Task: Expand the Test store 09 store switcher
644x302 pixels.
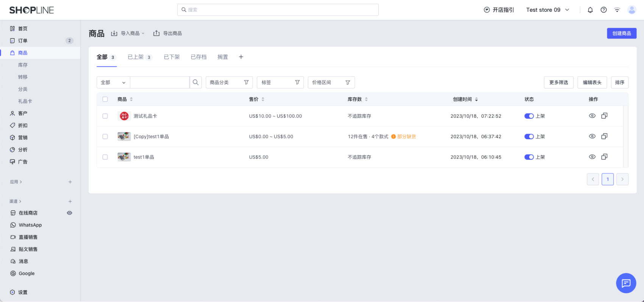Action: (x=547, y=10)
